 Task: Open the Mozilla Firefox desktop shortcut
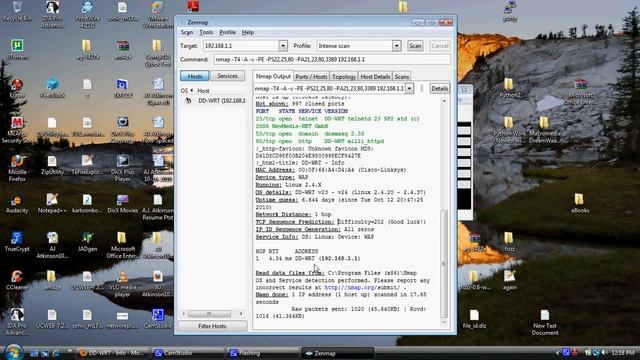pos(17,167)
